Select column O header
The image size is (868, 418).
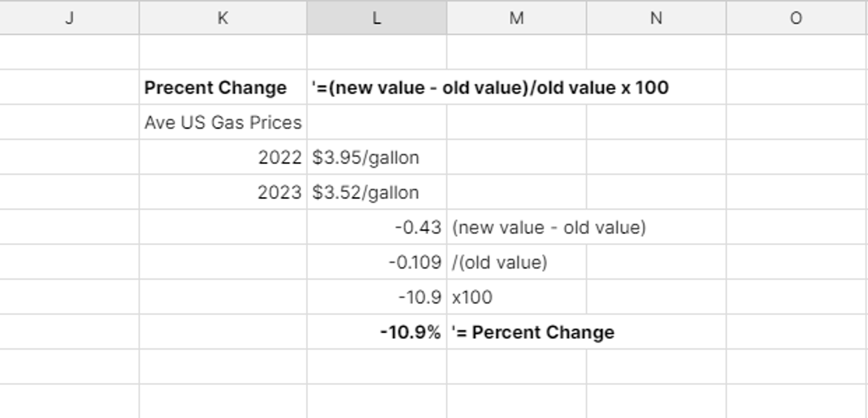[796, 19]
